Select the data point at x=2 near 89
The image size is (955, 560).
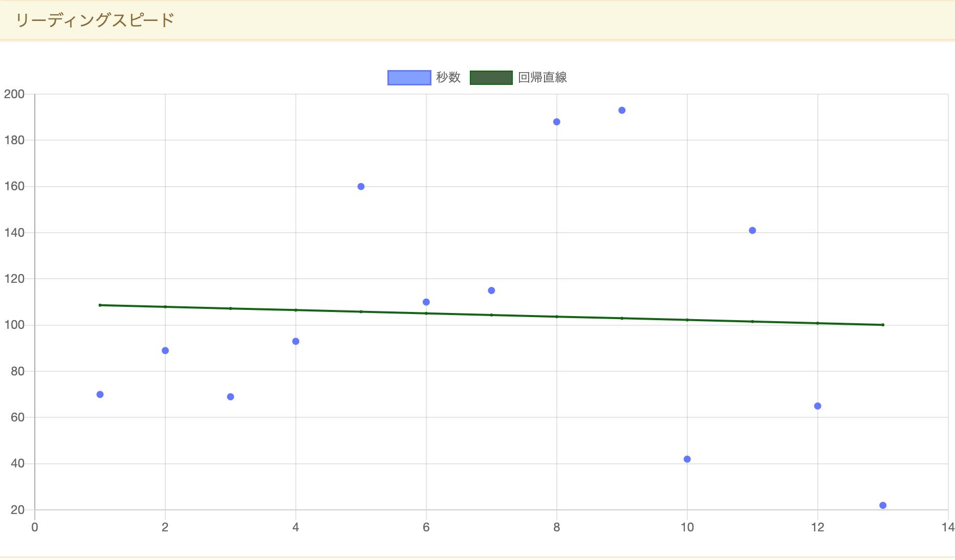click(x=165, y=350)
